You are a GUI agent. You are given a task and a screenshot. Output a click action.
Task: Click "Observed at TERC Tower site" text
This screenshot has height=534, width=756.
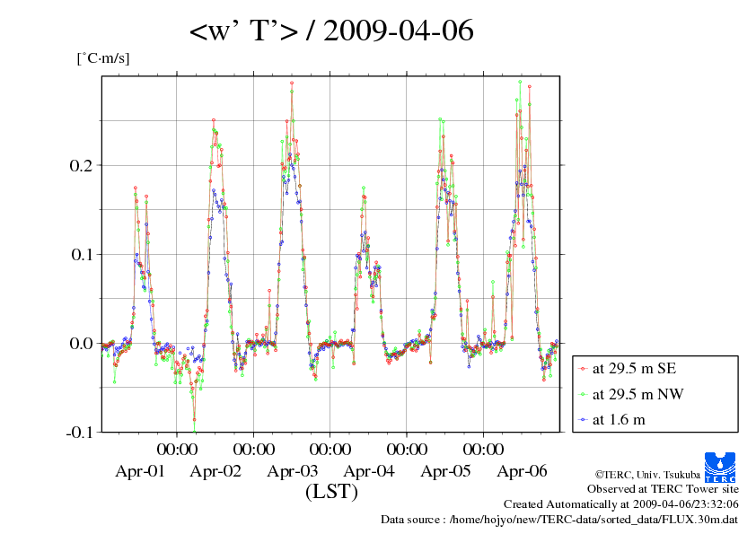663,489
